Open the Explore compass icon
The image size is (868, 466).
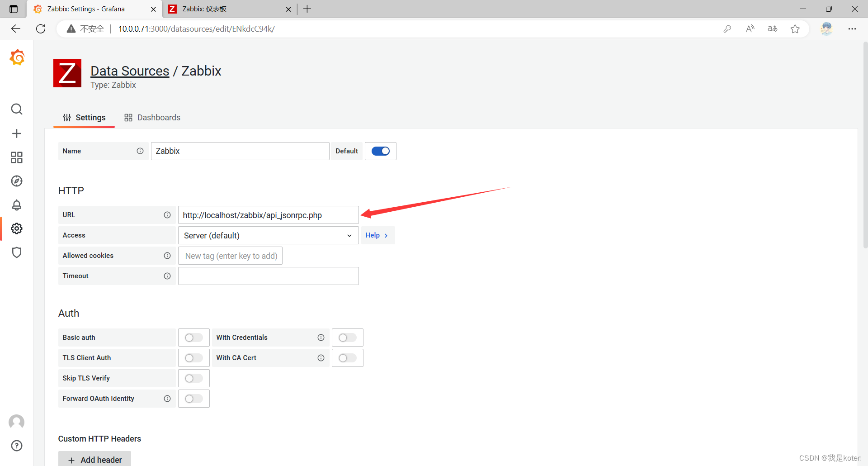17,181
